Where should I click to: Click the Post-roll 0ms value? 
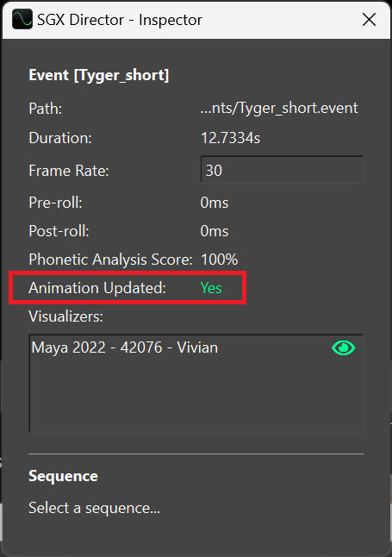(215, 231)
